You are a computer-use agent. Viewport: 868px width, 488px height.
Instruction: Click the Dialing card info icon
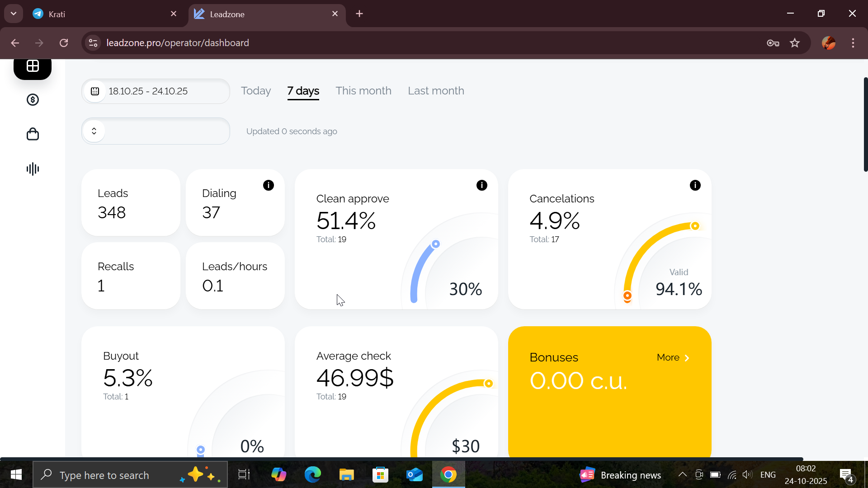point(269,185)
